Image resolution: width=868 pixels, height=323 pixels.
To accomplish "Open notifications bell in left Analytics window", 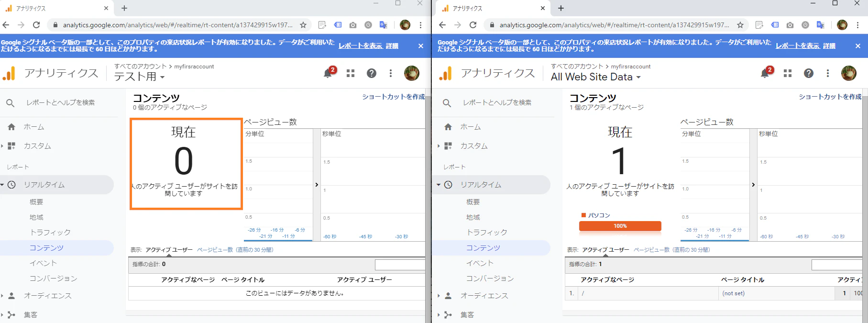I will click(328, 73).
